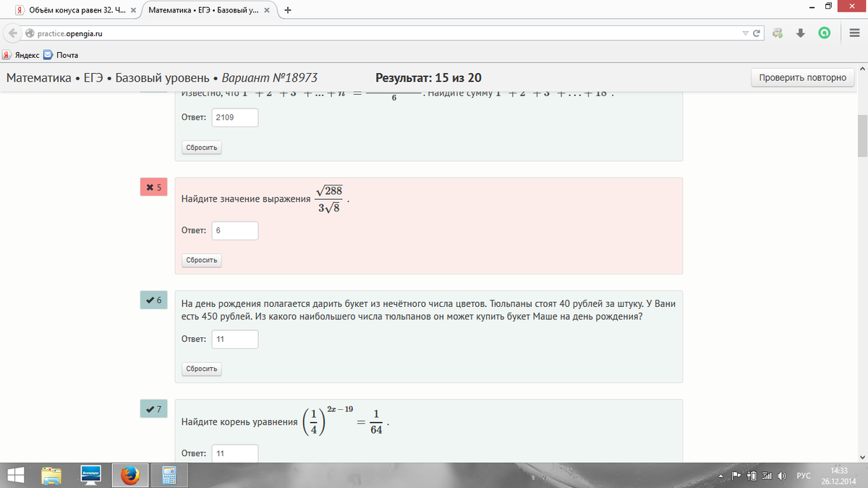Open the downloads arrow icon
This screenshot has width=868, height=488.
click(801, 33)
